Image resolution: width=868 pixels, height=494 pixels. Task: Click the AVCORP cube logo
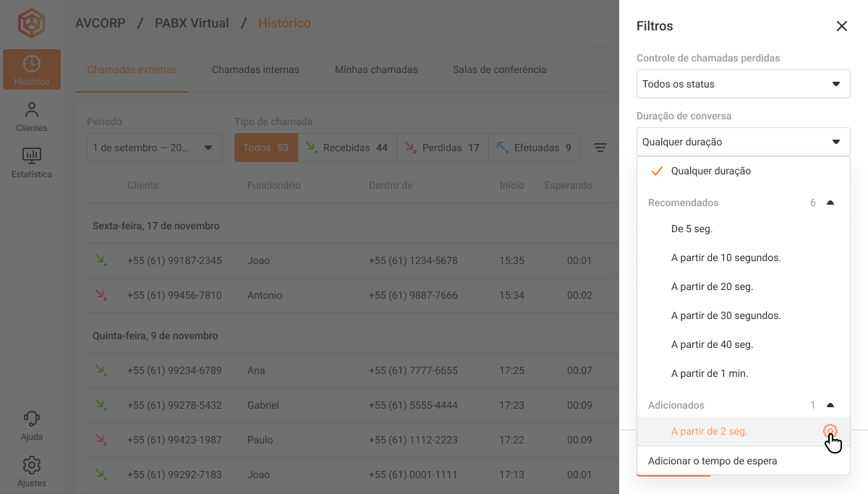(x=31, y=23)
